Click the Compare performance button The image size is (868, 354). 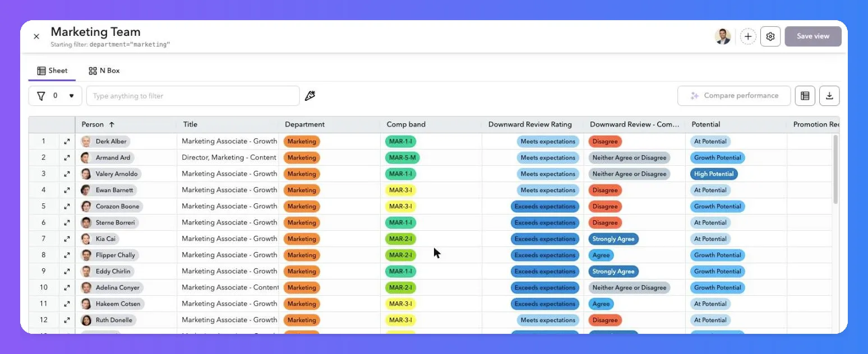click(x=734, y=96)
